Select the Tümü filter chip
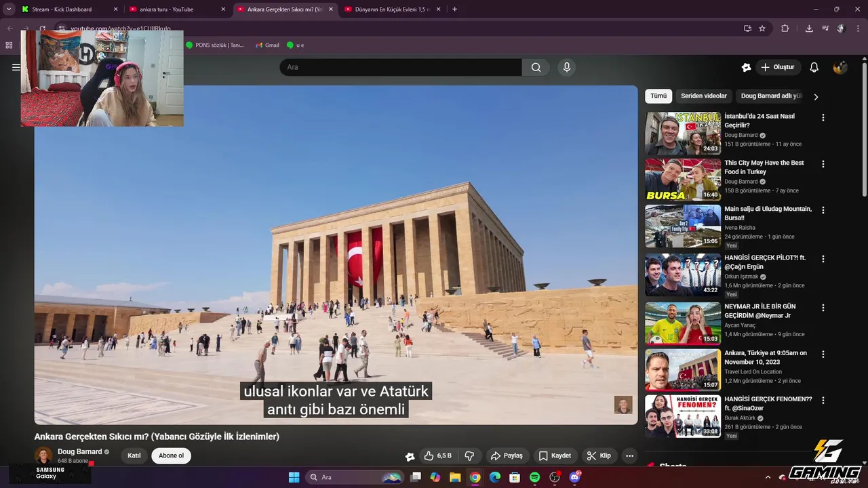 pos(658,96)
